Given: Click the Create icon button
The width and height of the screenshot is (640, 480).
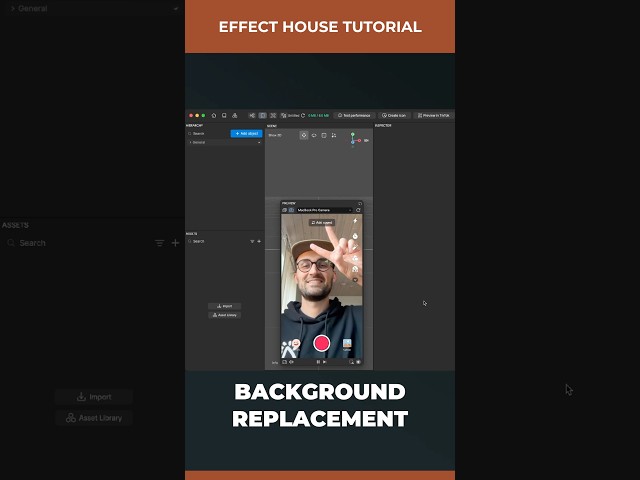Looking at the screenshot, I should tap(394, 116).
